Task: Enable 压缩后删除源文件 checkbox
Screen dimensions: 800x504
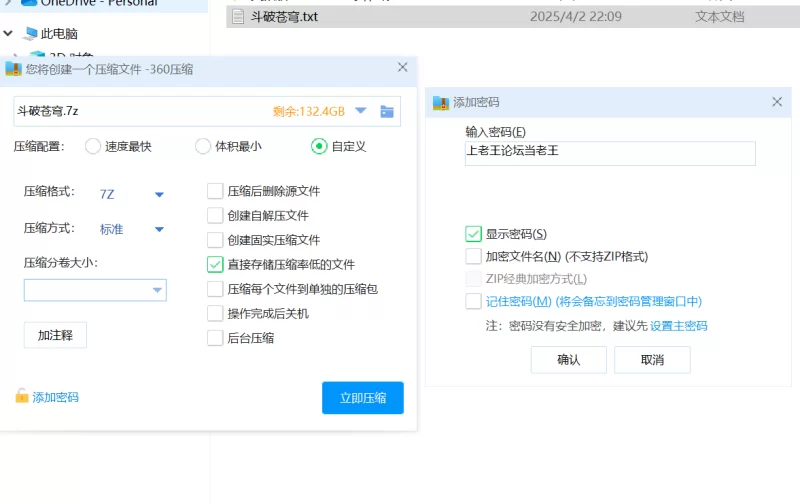Action: (215, 191)
